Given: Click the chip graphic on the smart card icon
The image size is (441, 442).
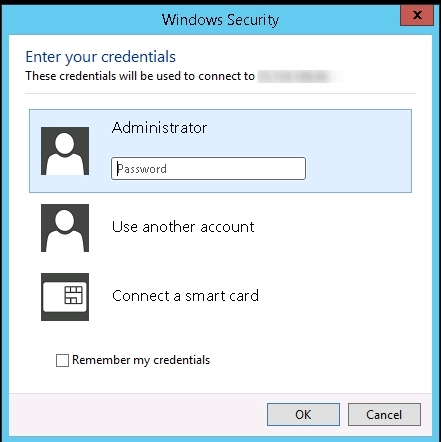Looking at the screenshot, I should pyautogui.click(x=73, y=295).
